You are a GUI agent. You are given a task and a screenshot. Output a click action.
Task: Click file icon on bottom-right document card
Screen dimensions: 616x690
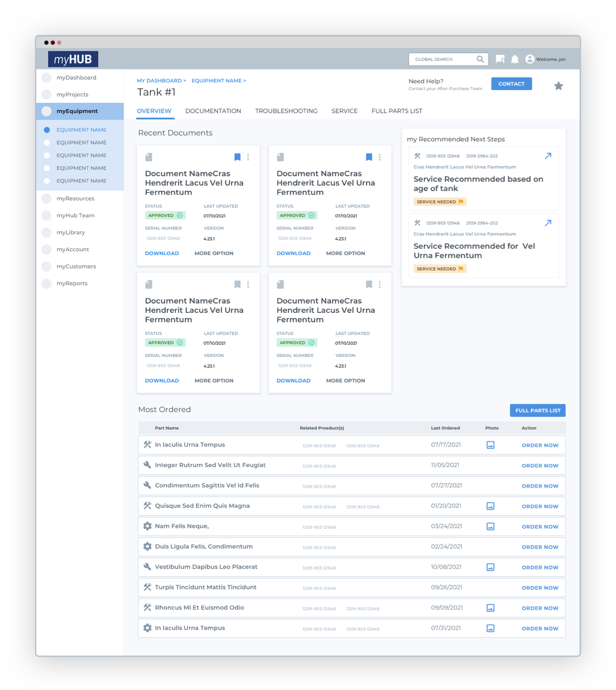[280, 284]
